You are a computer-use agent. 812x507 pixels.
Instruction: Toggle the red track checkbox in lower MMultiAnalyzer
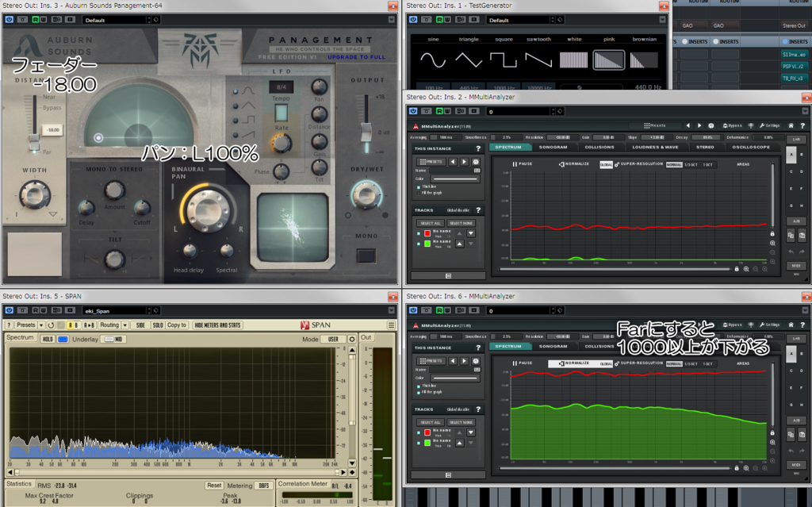click(419, 432)
